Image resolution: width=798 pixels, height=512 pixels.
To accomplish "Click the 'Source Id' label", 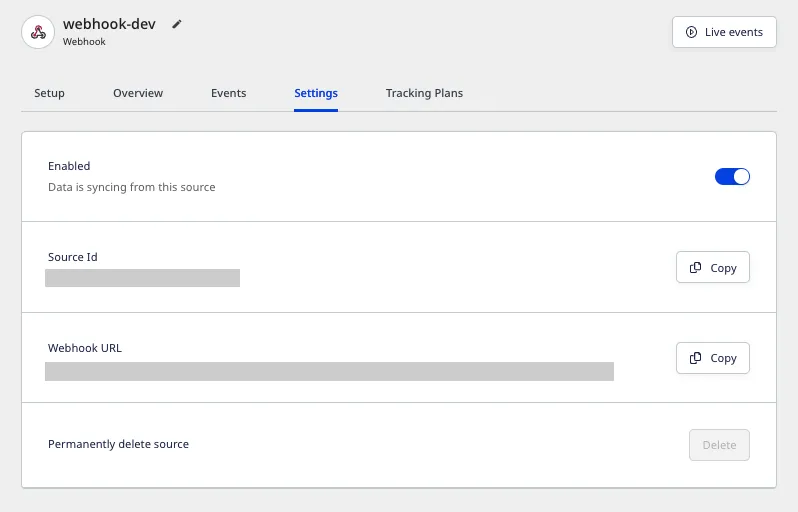I will [x=73, y=257].
